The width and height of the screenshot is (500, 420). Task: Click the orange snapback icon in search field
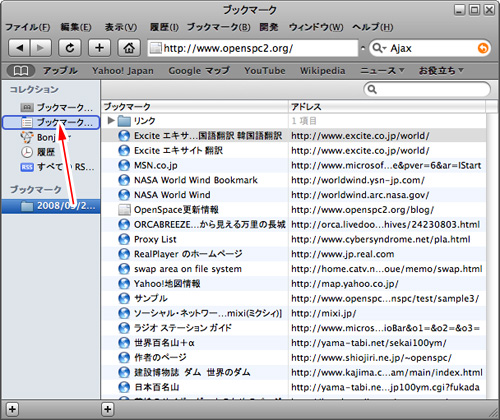pyautogui.click(x=483, y=49)
